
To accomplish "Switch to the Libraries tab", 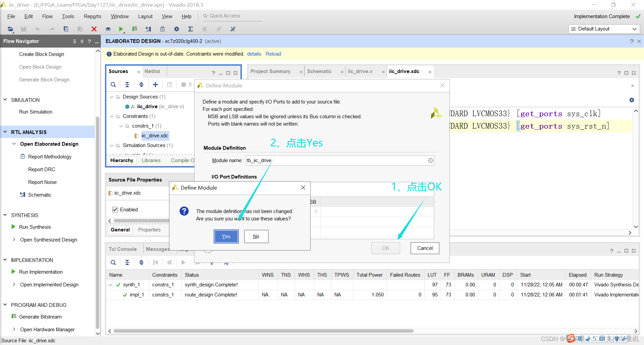I will [151, 160].
